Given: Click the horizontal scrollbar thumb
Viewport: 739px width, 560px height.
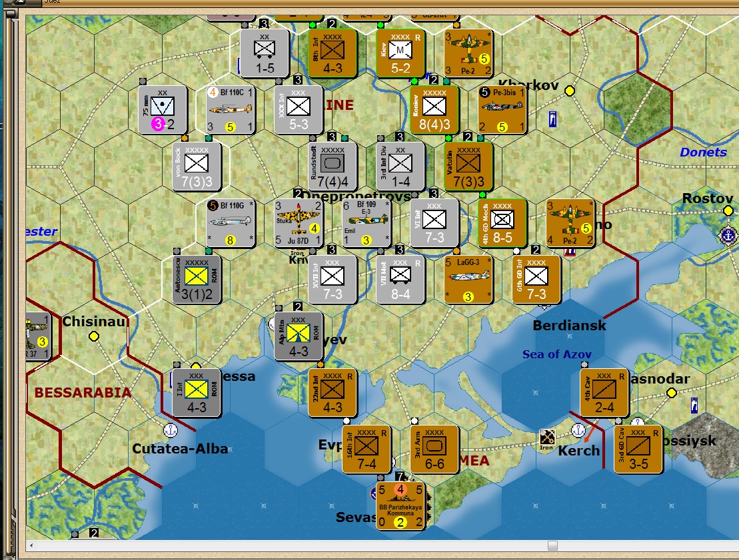Looking at the screenshot, I should pos(553,545).
